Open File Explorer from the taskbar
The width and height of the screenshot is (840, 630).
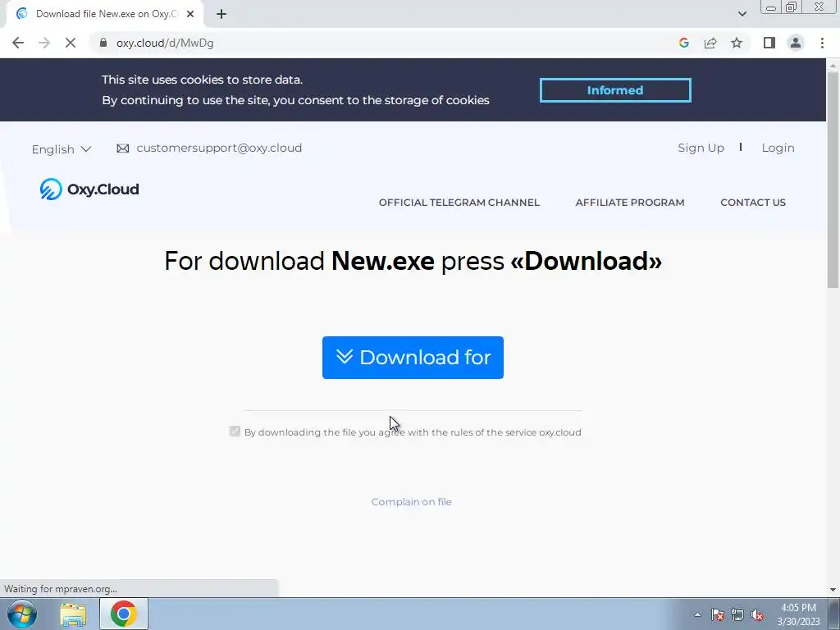point(73,614)
